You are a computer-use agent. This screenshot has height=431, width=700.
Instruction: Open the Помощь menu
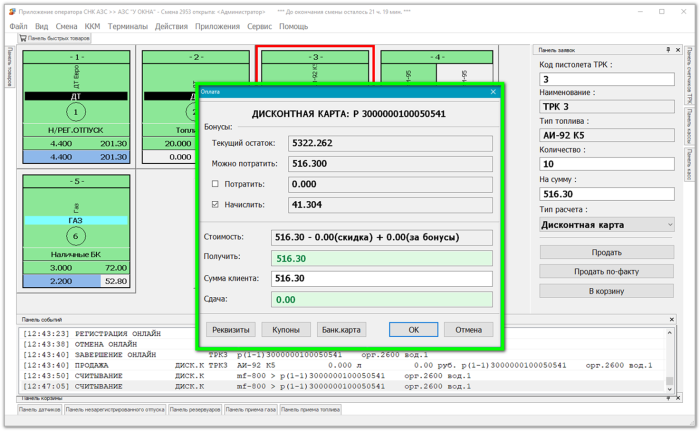coord(293,26)
